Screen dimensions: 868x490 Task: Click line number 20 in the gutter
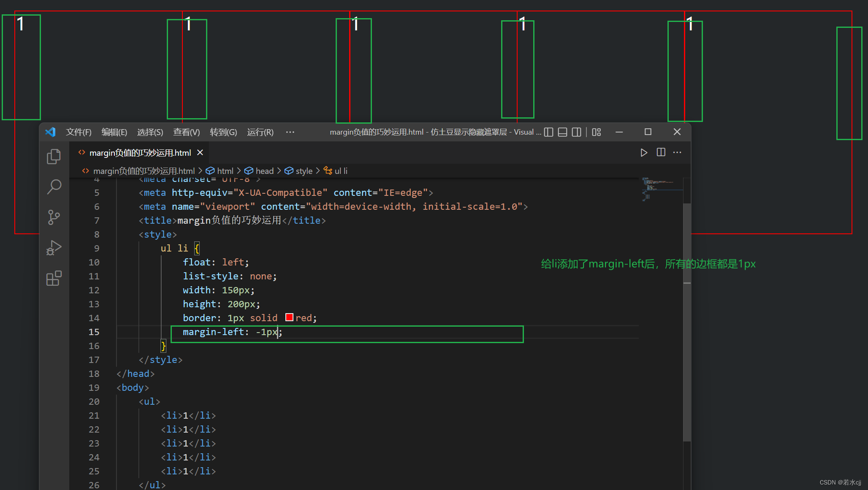(x=94, y=402)
